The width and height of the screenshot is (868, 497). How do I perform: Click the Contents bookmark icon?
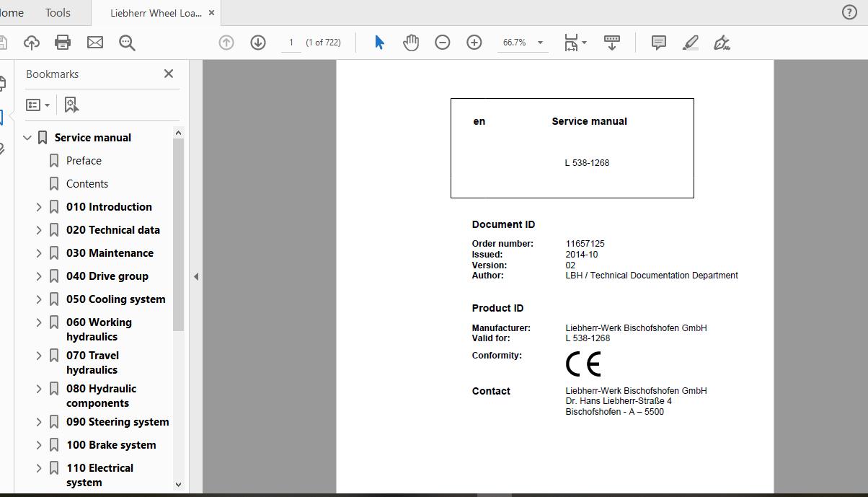[x=54, y=183]
